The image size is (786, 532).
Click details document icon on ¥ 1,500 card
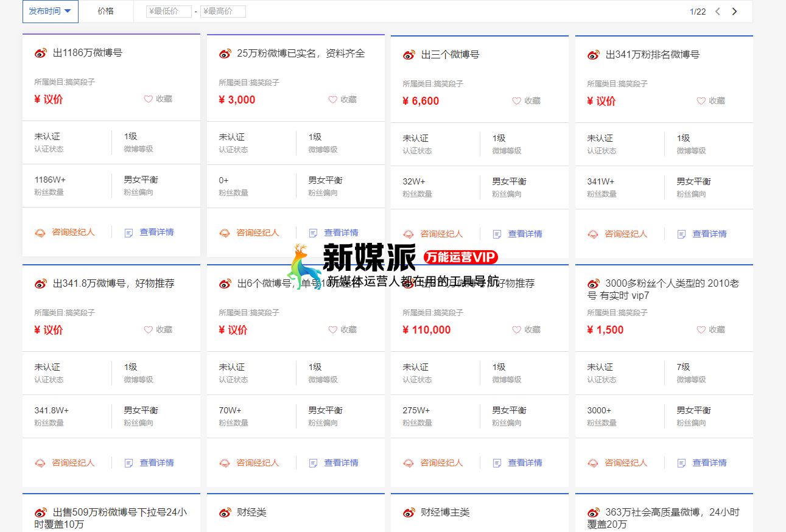pyautogui.click(x=681, y=463)
